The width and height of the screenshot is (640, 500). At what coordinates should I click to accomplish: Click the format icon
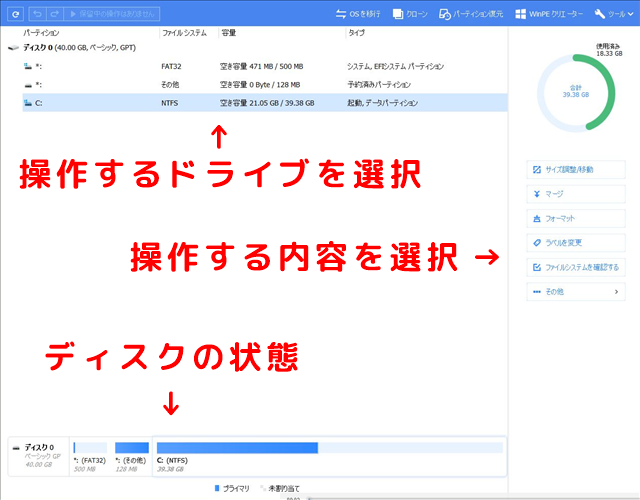(537, 219)
